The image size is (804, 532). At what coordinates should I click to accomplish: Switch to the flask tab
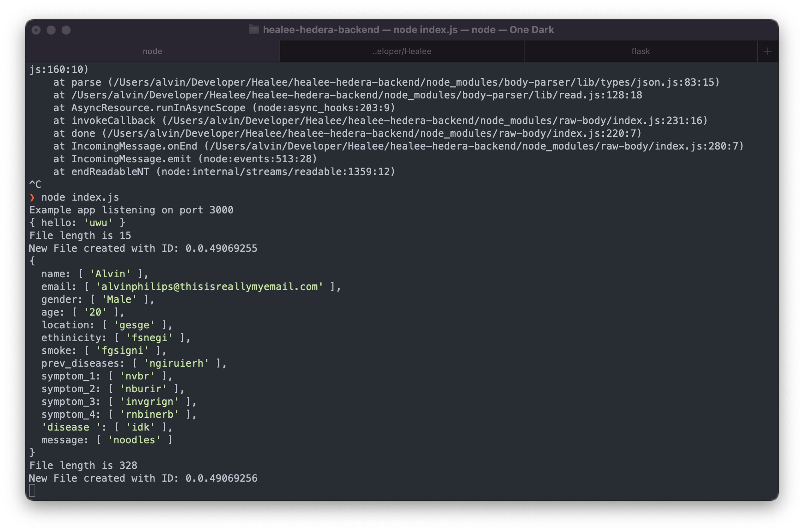[x=640, y=51]
